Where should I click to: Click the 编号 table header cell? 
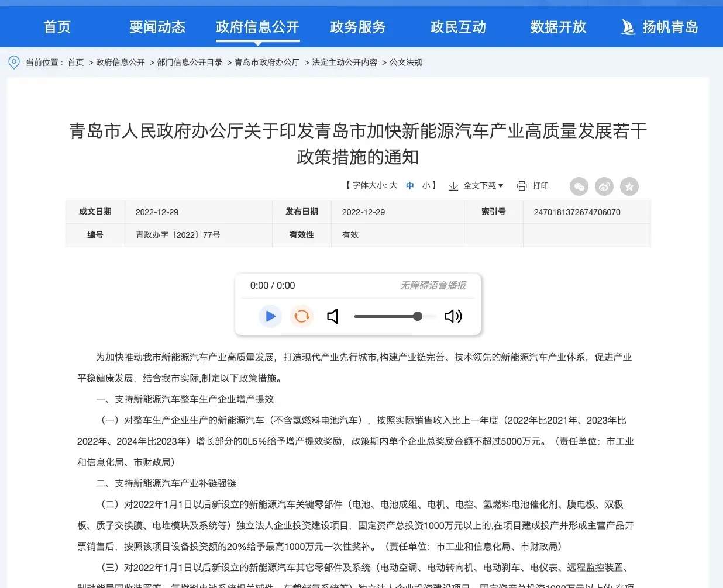(95, 235)
